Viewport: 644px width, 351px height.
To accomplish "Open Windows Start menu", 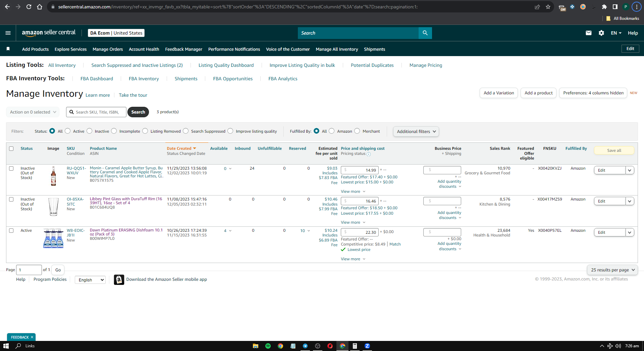I will click(6, 346).
